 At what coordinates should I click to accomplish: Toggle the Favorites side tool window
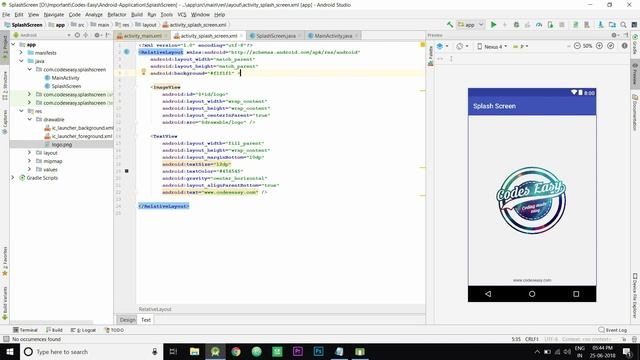(x=4, y=261)
